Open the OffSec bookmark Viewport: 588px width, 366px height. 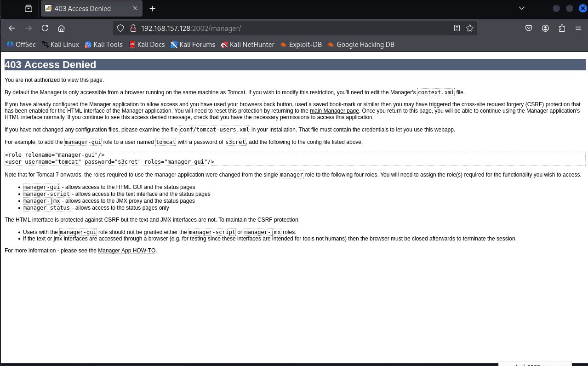click(21, 45)
